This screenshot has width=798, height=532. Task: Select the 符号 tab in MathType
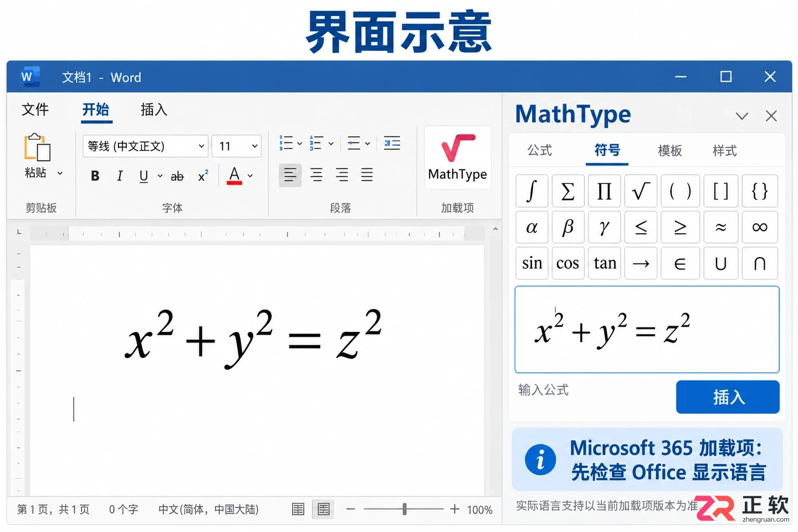coord(607,150)
